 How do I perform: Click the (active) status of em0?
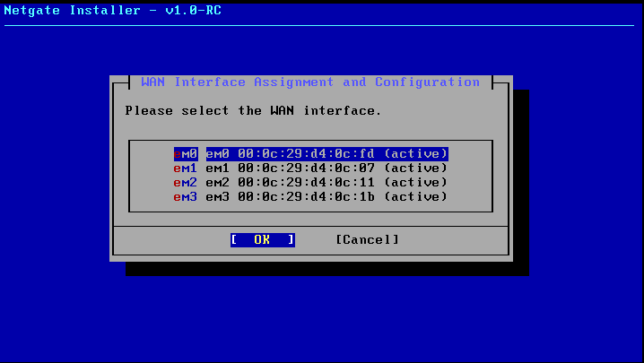(415, 153)
